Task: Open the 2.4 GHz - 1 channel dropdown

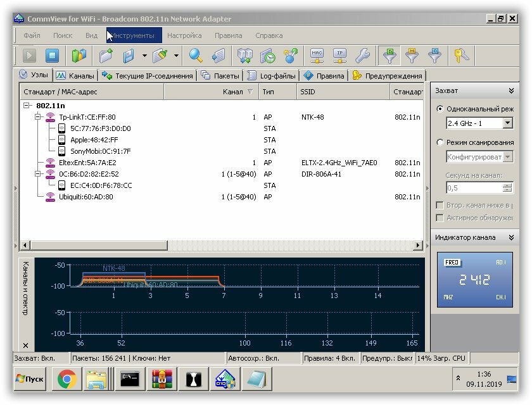Action: (x=507, y=123)
